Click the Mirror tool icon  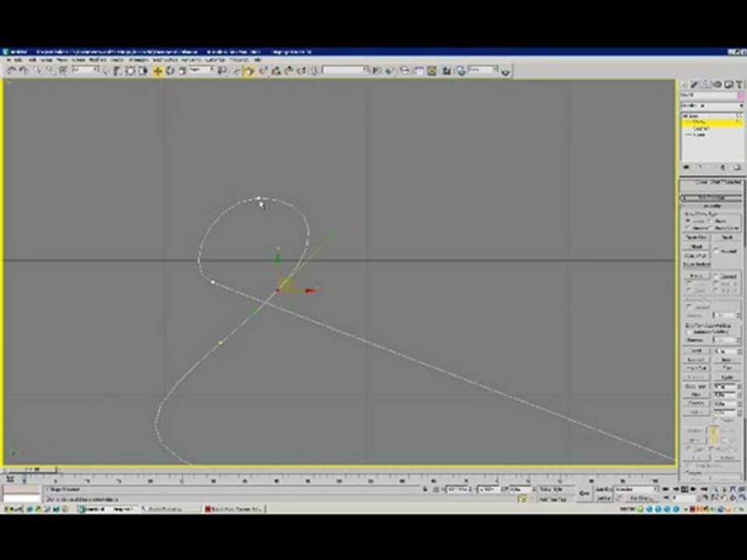(x=377, y=71)
